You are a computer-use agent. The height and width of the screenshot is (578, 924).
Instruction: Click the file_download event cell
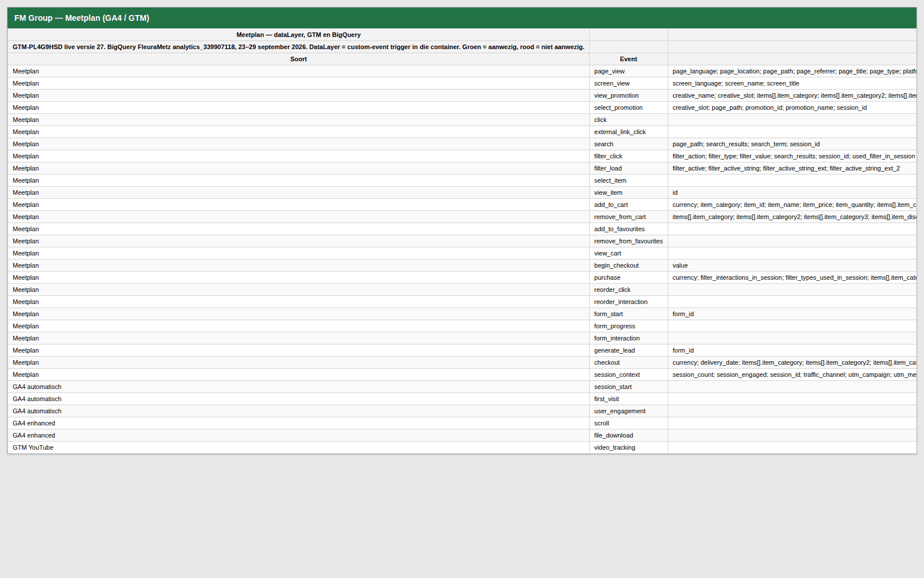coord(628,435)
